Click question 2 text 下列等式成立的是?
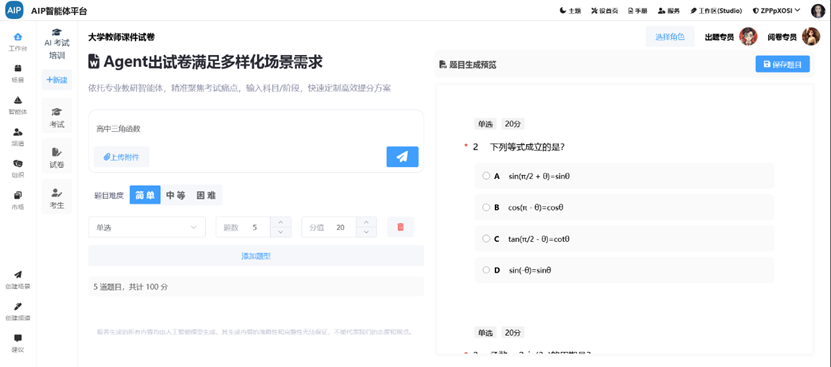 pos(527,147)
